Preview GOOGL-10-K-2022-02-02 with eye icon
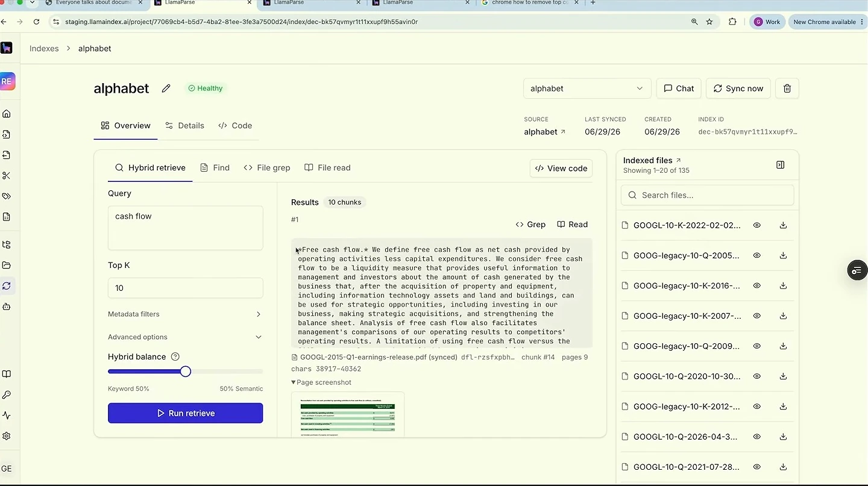Screen dimensions: 868x486 [x=756, y=225]
